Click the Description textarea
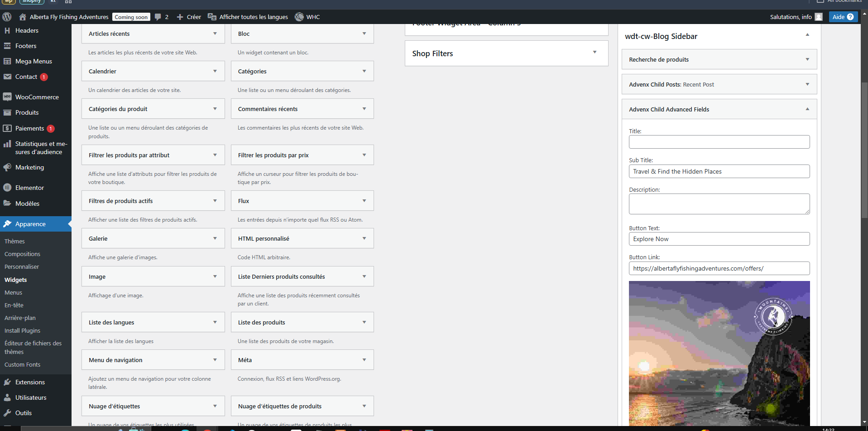The height and width of the screenshot is (431, 868). pyautogui.click(x=719, y=204)
